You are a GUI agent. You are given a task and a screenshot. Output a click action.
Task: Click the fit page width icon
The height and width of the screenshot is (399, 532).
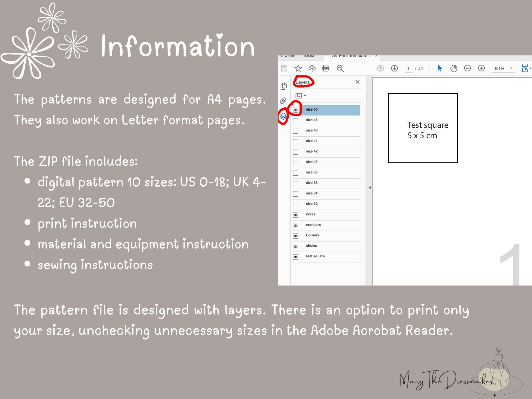pyautogui.click(x=525, y=68)
